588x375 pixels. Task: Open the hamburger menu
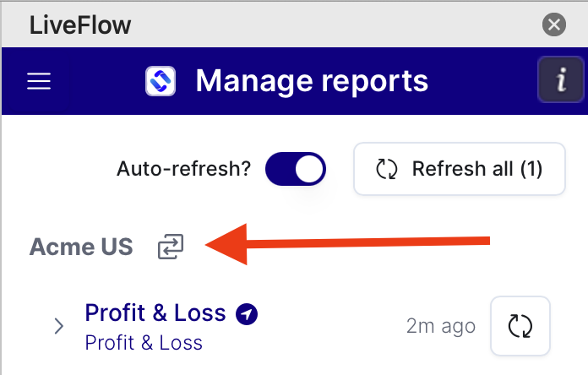point(39,81)
